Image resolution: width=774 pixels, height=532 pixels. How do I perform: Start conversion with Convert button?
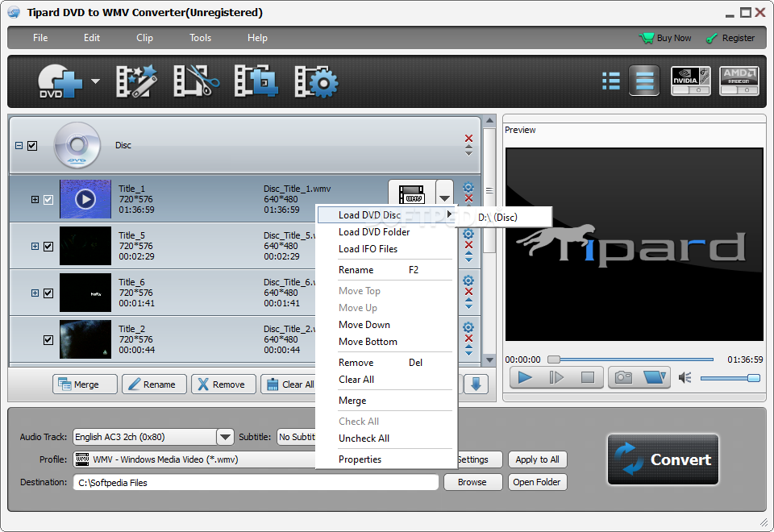pyautogui.click(x=663, y=459)
